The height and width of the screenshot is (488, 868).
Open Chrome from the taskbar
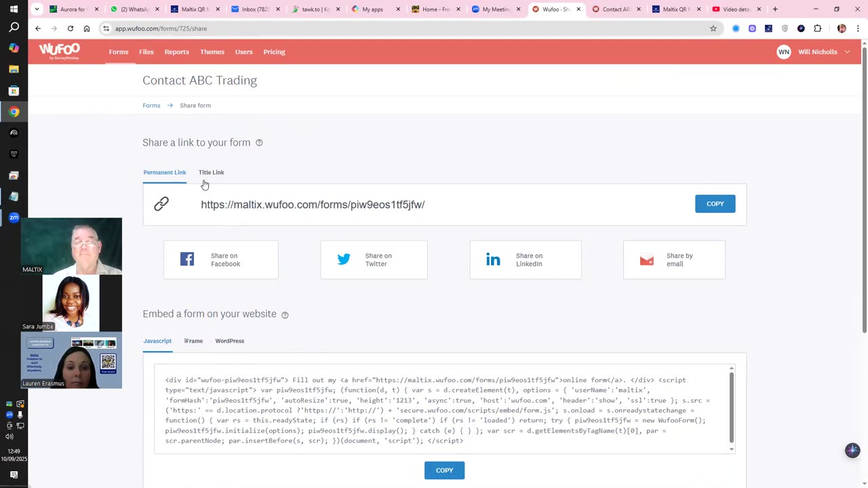(14, 112)
